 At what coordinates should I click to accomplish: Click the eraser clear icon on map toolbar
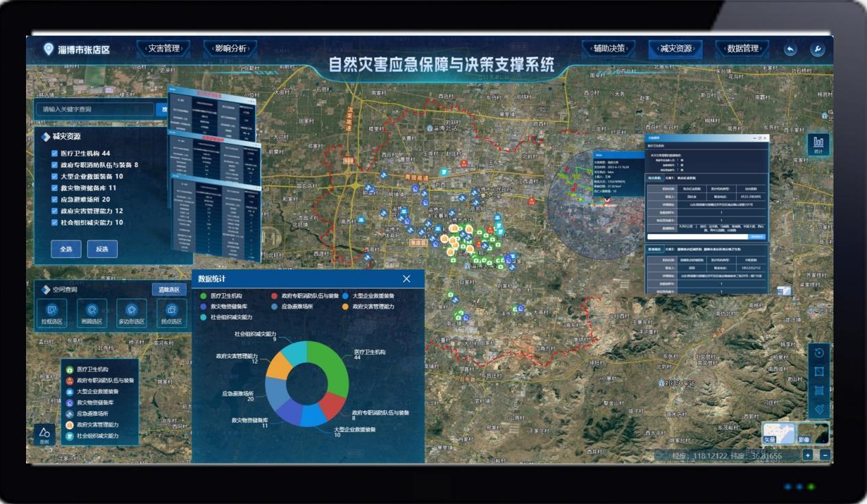point(818,409)
